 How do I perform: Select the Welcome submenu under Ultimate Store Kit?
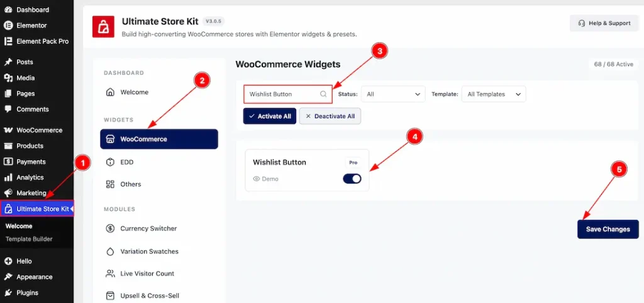click(x=19, y=226)
